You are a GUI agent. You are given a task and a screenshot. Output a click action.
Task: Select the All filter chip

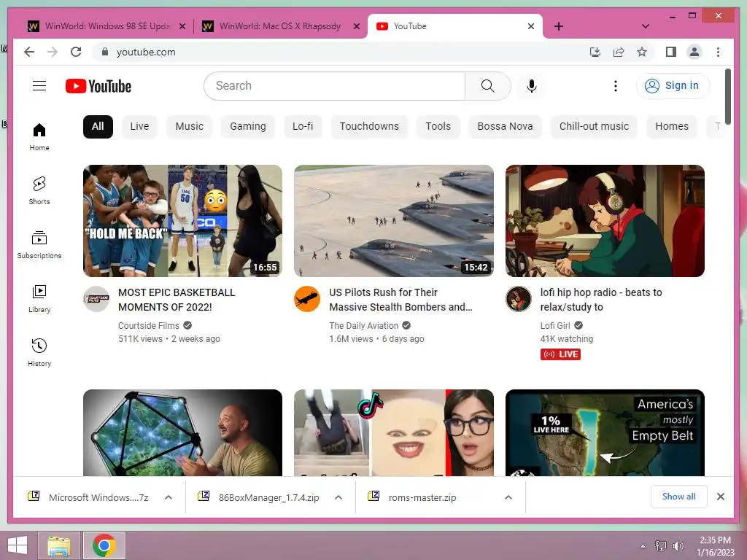pyautogui.click(x=98, y=127)
